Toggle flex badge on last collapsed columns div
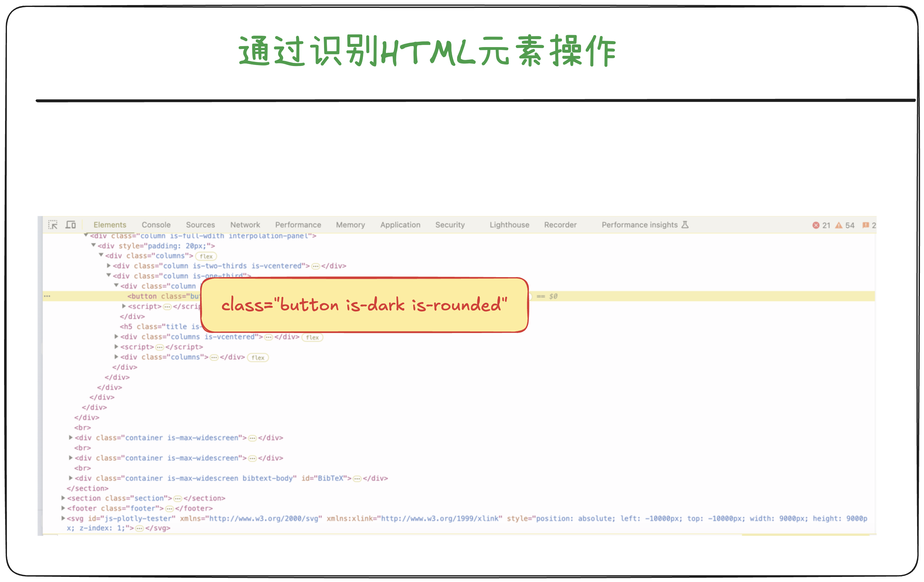Image resolution: width=924 pixels, height=582 pixels. pos(258,358)
